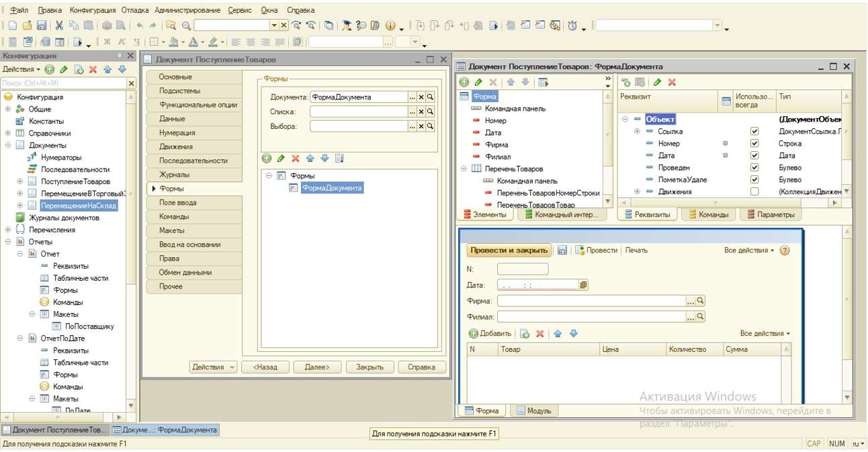Open the info icon in main toolbar
Screen dimensions: 868x452
[x=391, y=26]
